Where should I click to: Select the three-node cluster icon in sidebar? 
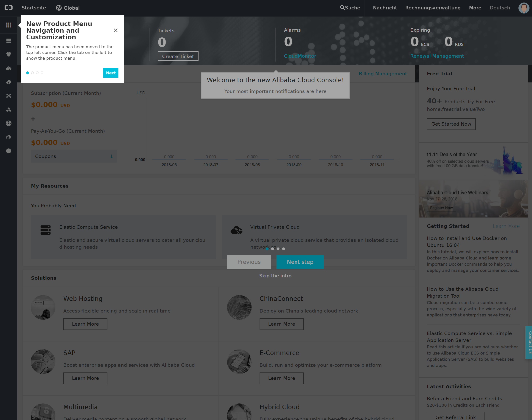(x=8, y=110)
